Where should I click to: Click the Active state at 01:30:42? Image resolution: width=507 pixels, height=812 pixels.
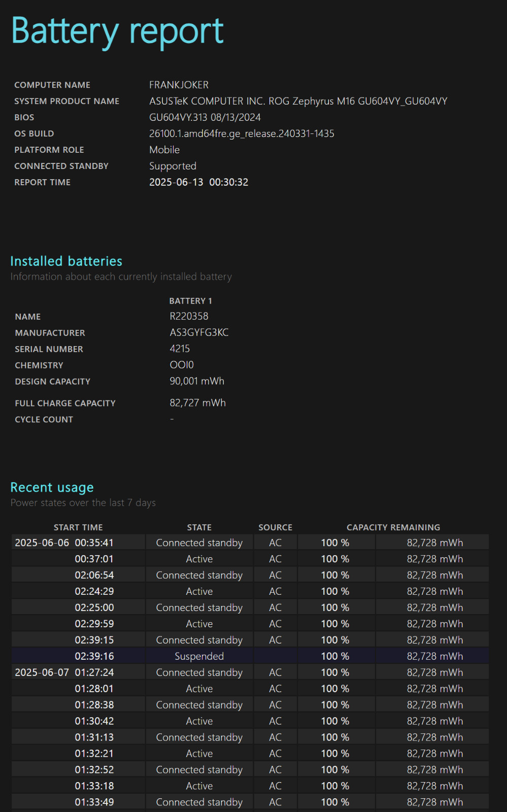pos(199,721)
